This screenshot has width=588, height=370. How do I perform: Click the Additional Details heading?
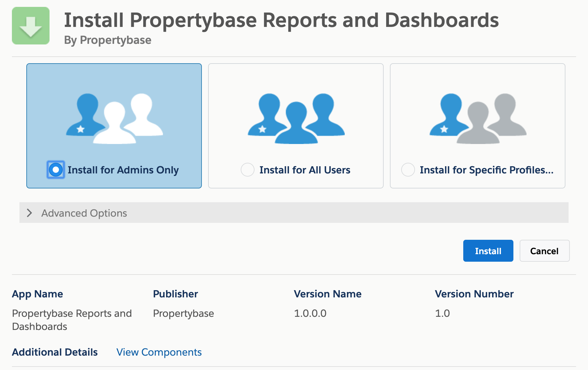coord(55,352)
